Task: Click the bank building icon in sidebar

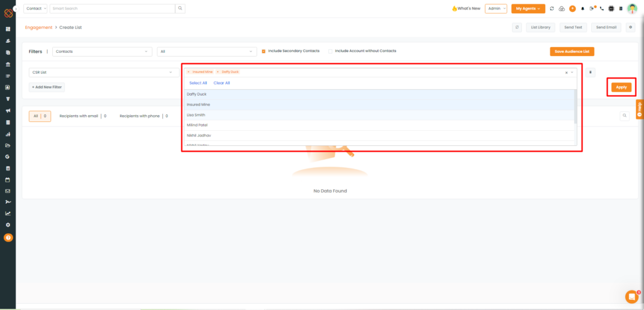Action: point(8,65)
